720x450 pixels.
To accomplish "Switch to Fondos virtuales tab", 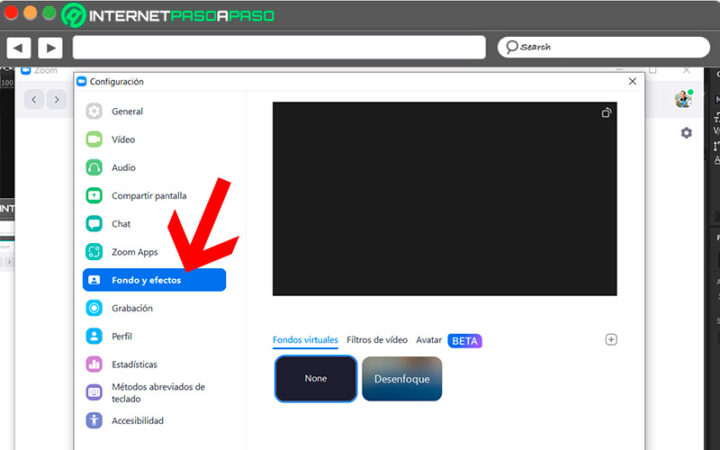I will coord(305,340).
